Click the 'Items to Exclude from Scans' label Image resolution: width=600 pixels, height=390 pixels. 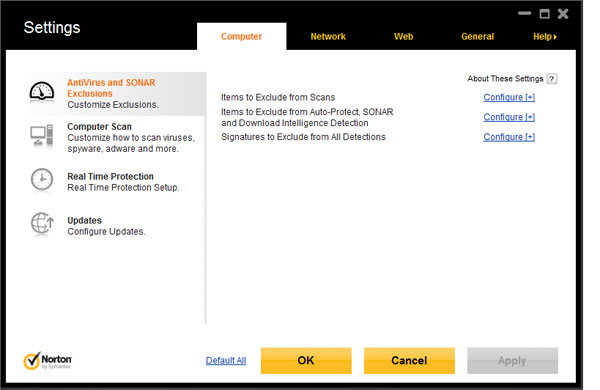[278, 97]
